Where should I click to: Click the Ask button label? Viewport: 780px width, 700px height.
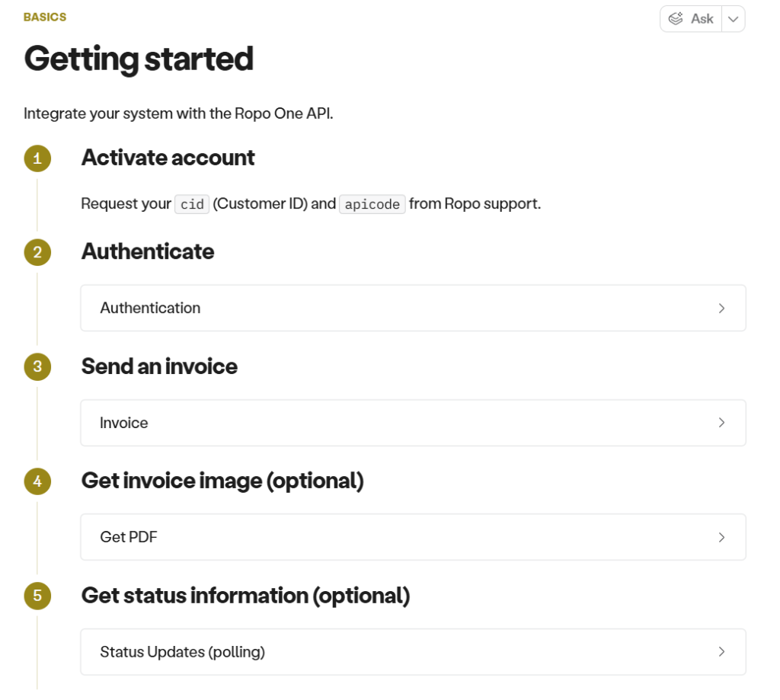702,19
